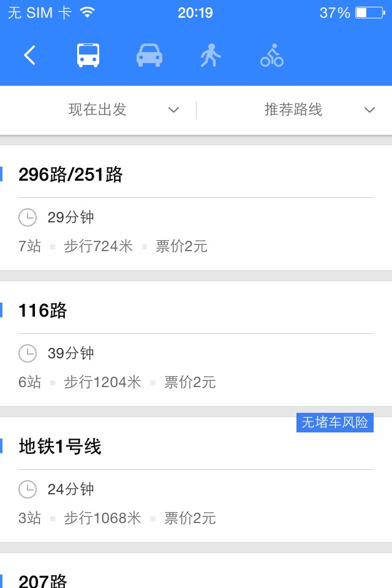Tap the back arrow icon
Image resolution: width=392 pixels, height=588 pixels.
click(x=29, y=56)
